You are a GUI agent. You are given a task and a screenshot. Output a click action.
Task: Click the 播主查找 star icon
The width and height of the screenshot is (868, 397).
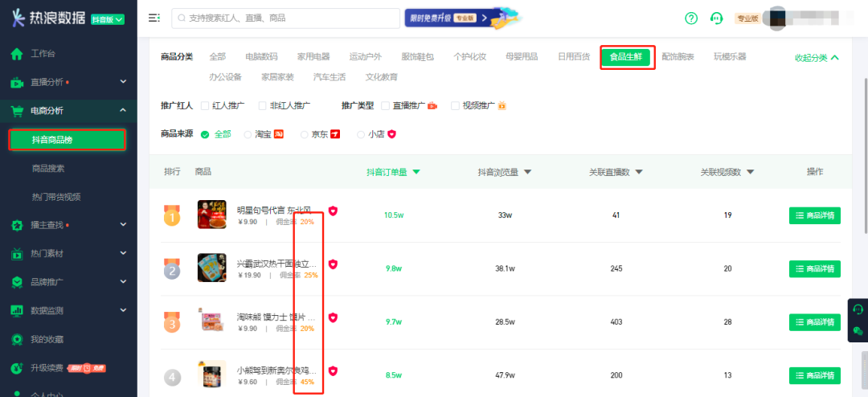[x=17, y=225]
